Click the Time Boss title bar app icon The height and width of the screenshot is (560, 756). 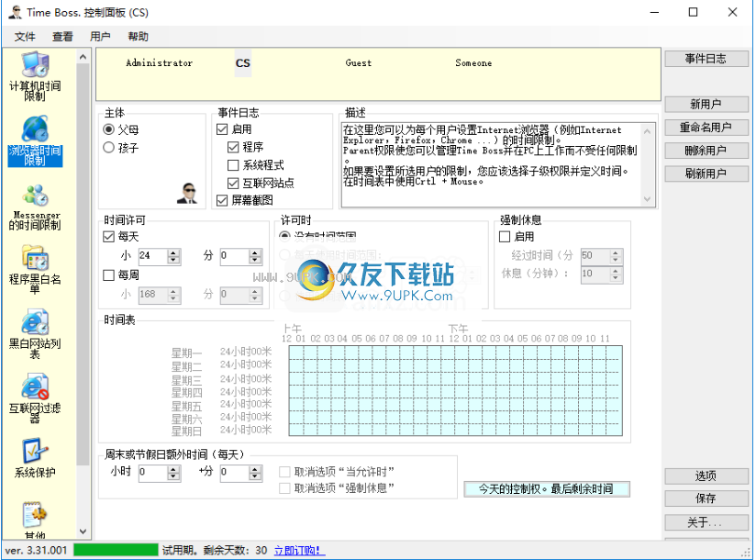[16, 12]
